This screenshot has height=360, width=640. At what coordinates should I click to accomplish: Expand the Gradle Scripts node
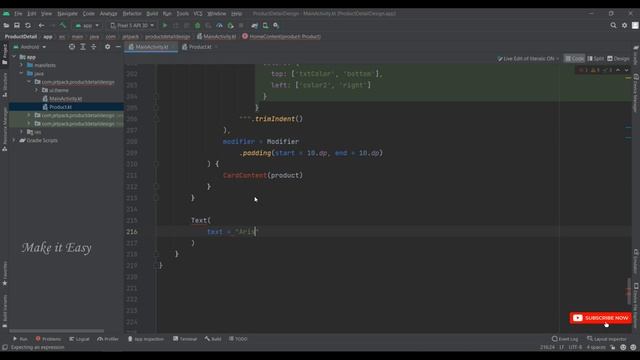pos(14,140)
